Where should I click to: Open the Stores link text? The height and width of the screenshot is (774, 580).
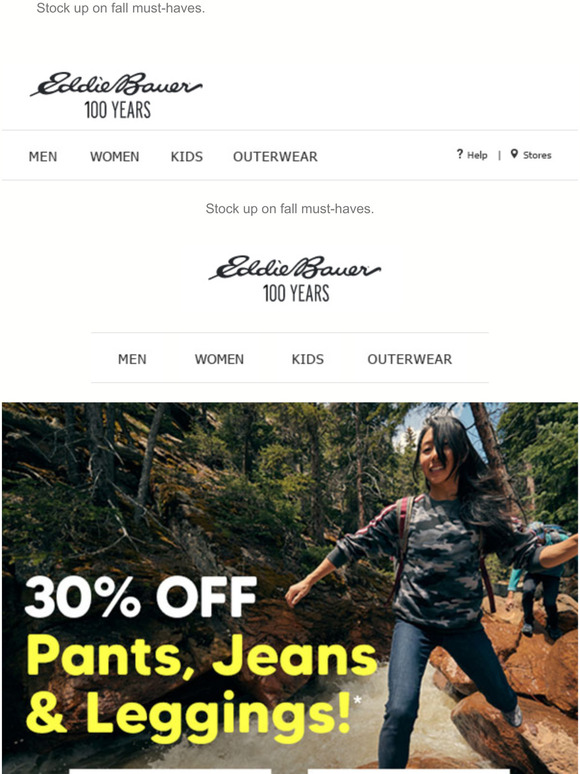537,155
